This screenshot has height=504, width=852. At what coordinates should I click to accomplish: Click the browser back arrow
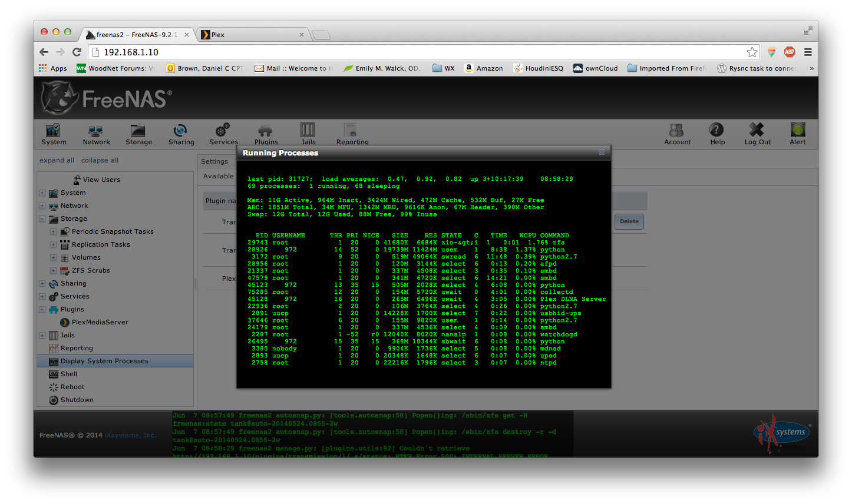[x=44, y=52]
